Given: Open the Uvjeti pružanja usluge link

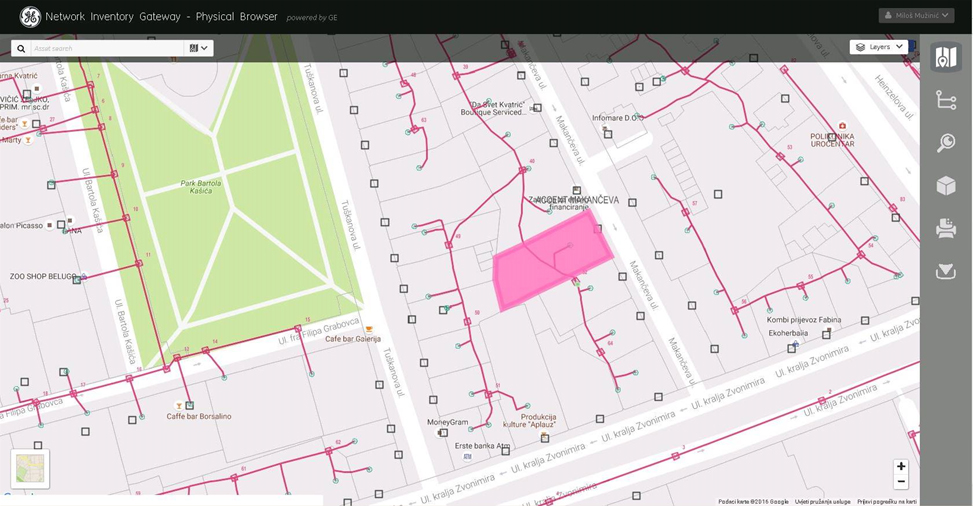Looking at the screenshot, I should click(x=822, y=501).
